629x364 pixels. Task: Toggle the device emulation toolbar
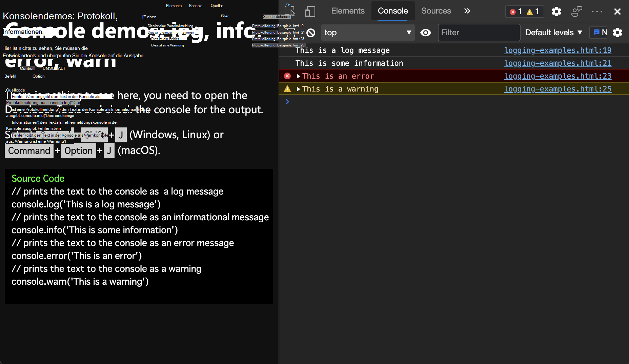tap(310, 11)
